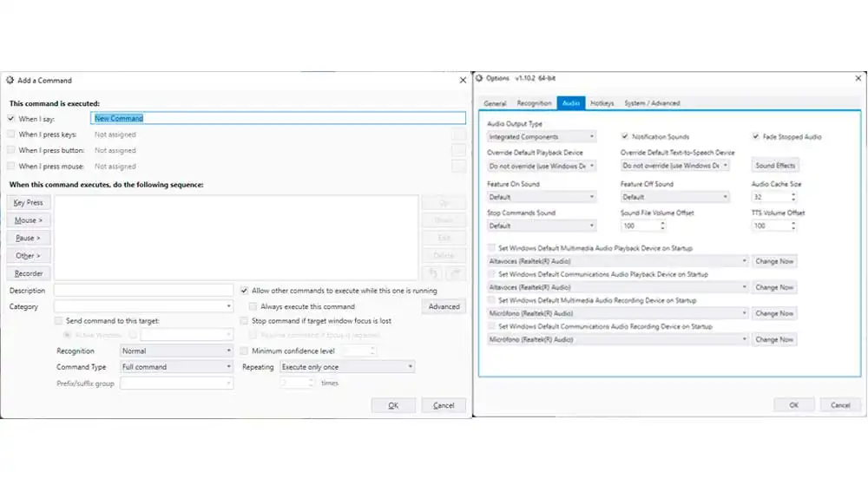Close the Add a Command window

[463, 80]
